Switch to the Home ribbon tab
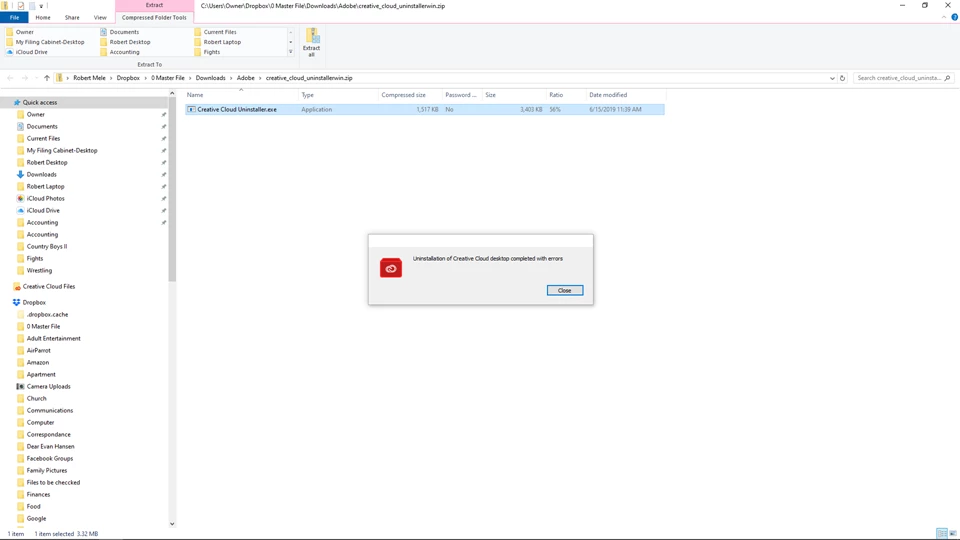This screenshot has height=540, width=960. click(43, 18)
